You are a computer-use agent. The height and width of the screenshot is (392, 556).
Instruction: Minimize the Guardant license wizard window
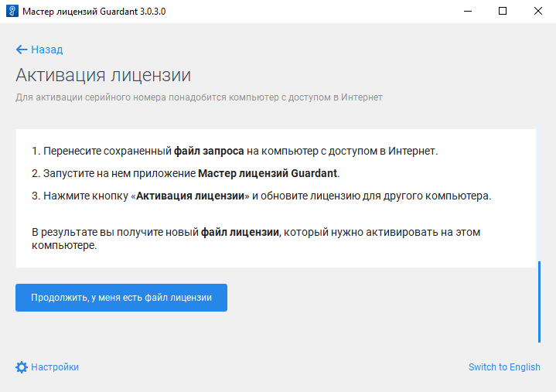click(x=467, y=12)
